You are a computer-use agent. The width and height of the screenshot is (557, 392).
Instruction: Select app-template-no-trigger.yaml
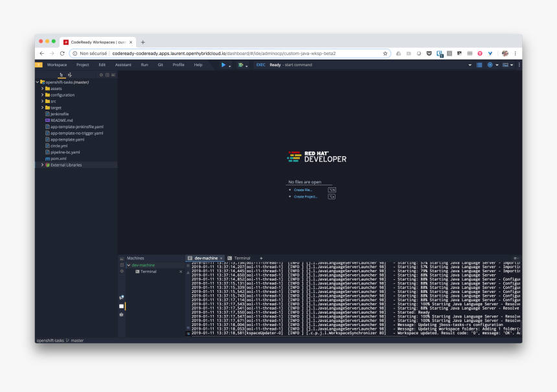76,133
